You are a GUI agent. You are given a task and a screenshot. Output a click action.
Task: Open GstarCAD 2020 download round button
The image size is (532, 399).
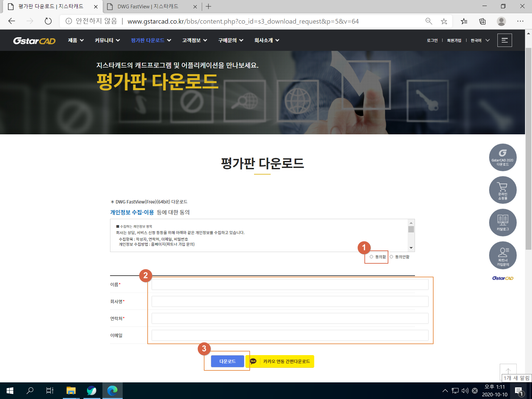pos(502,157)
